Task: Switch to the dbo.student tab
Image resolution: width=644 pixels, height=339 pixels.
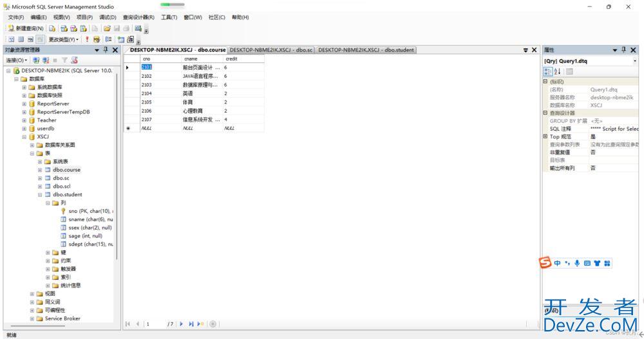Action: point(366,50)
